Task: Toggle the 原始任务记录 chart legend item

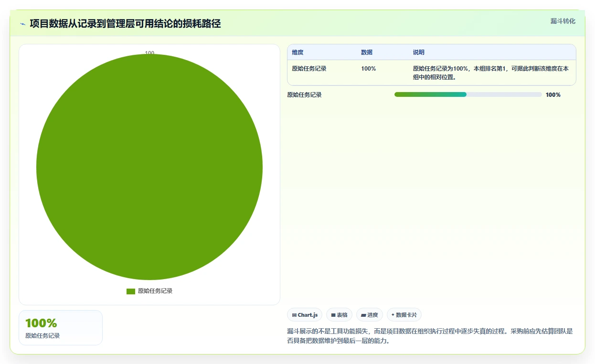Action: point(149,291)
